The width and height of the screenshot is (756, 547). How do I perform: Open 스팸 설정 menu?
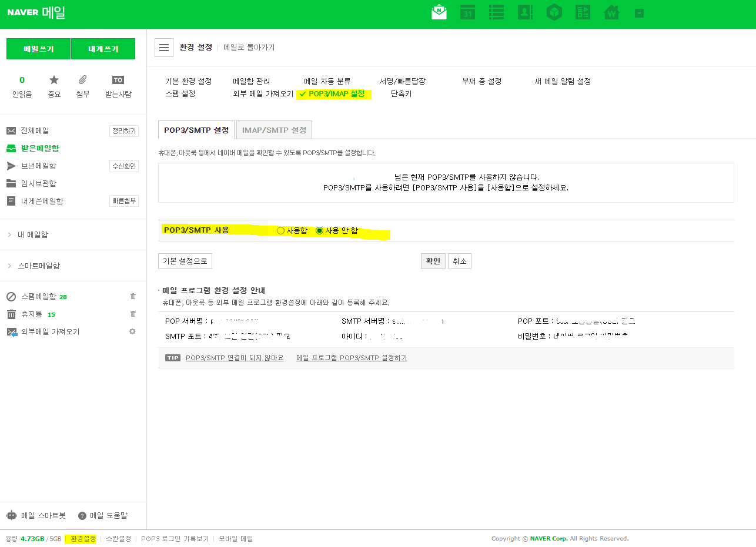click(180, 93)
